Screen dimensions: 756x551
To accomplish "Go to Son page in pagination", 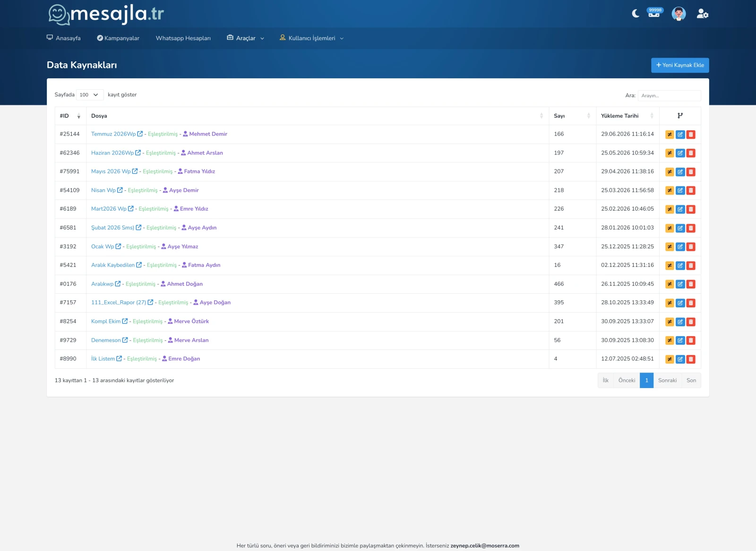I will pyautogui.click(x=691, y=381).
